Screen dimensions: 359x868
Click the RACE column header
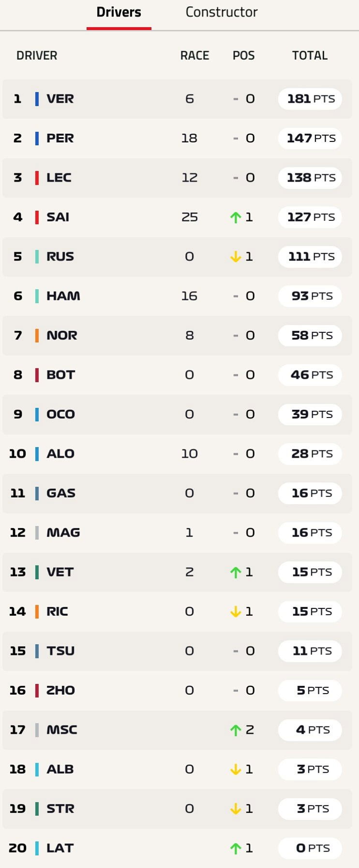click(x=194, y=56)
